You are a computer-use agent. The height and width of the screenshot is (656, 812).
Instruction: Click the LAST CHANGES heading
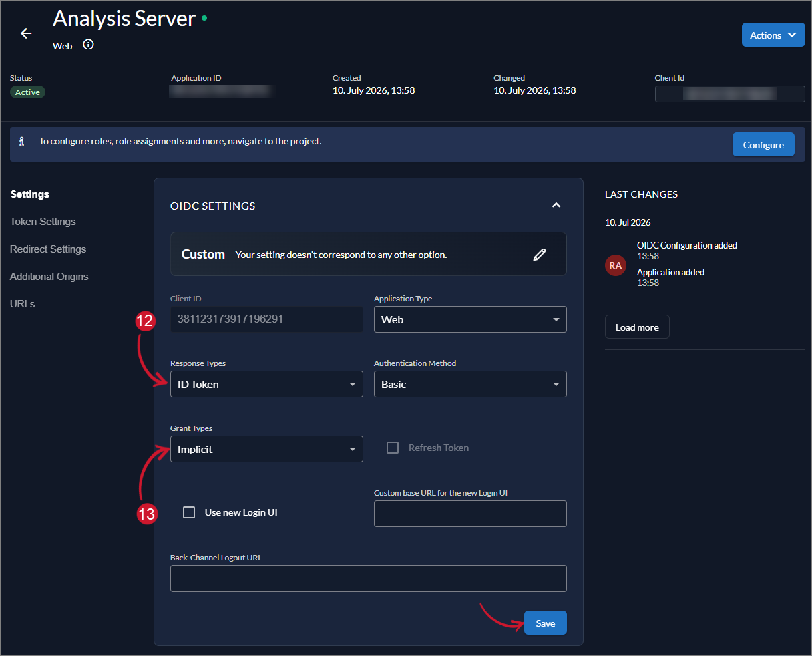coord(641,194)
